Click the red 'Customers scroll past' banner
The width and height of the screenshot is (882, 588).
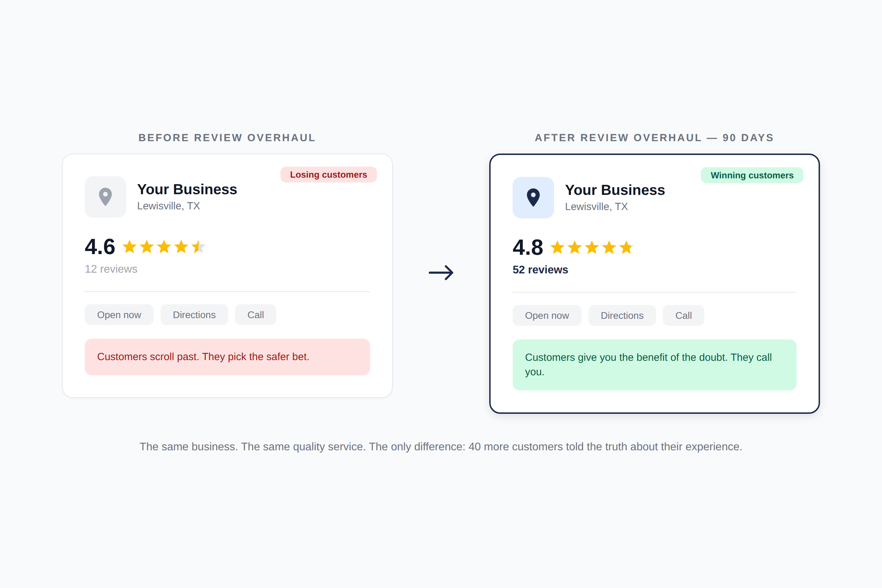point(227,357)
